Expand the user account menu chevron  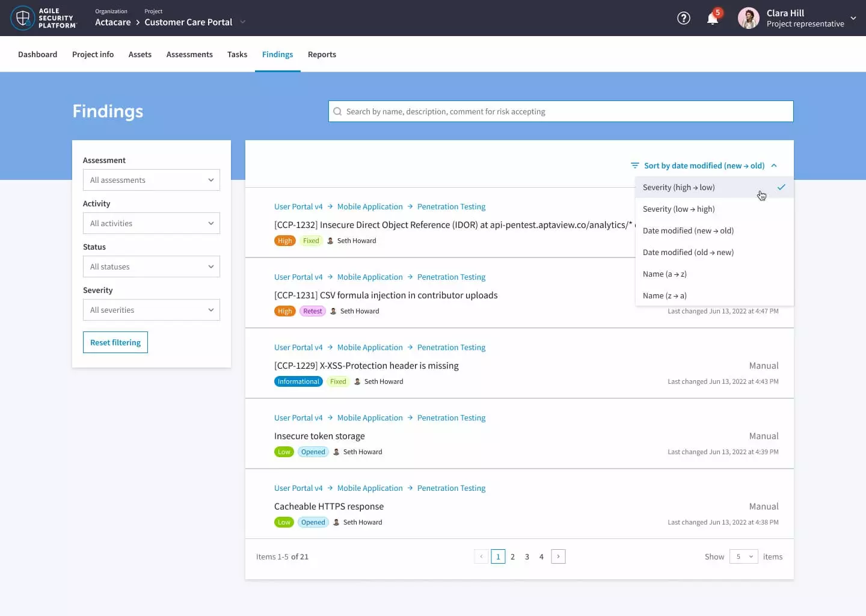853,18
